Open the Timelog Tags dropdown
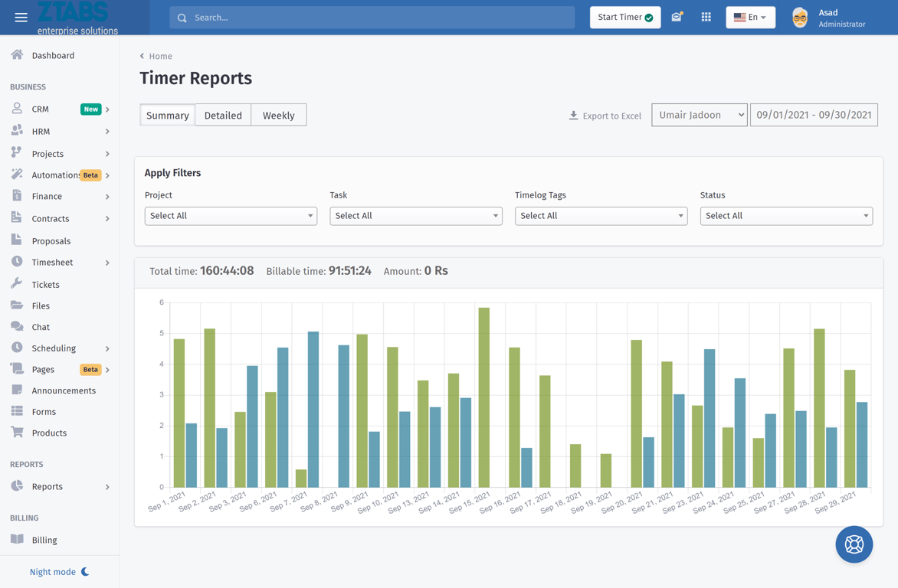 601,216
